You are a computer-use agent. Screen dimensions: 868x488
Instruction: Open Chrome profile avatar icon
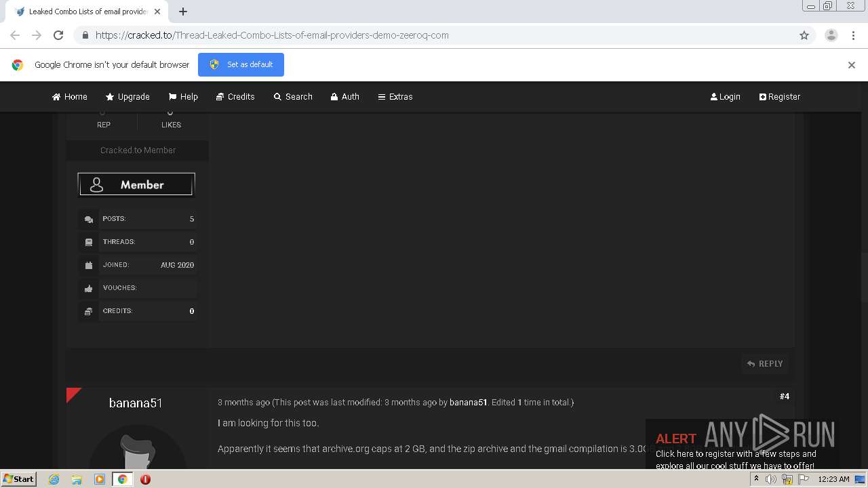[831, 35]
